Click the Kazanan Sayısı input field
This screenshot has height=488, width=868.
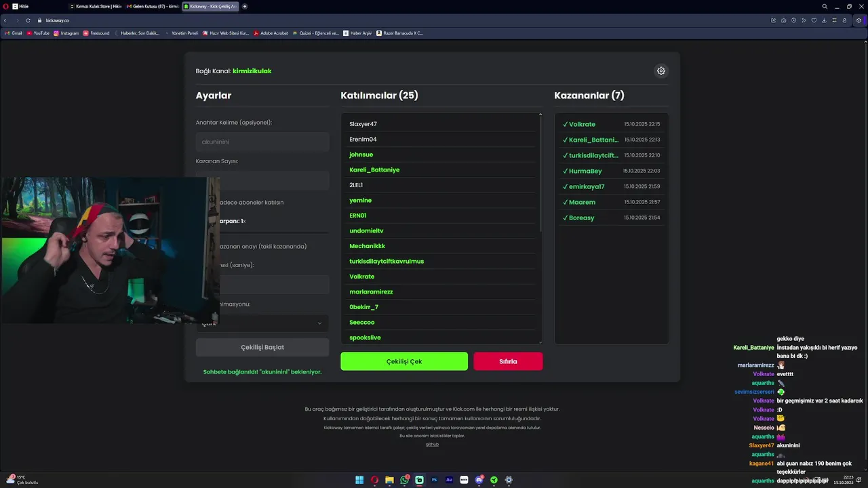(262, 180)
